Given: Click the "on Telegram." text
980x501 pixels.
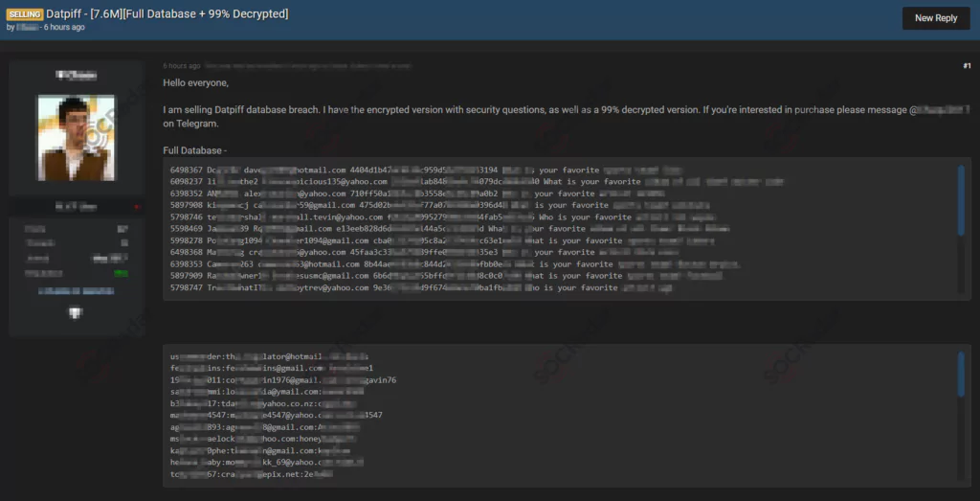Looking at the screenshot, I should point(190,124).
